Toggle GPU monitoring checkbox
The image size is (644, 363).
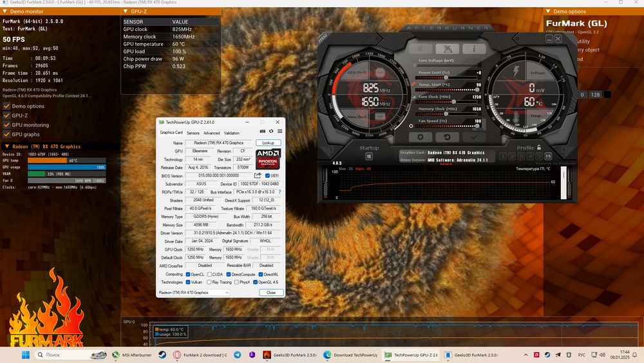pos(6,125)
